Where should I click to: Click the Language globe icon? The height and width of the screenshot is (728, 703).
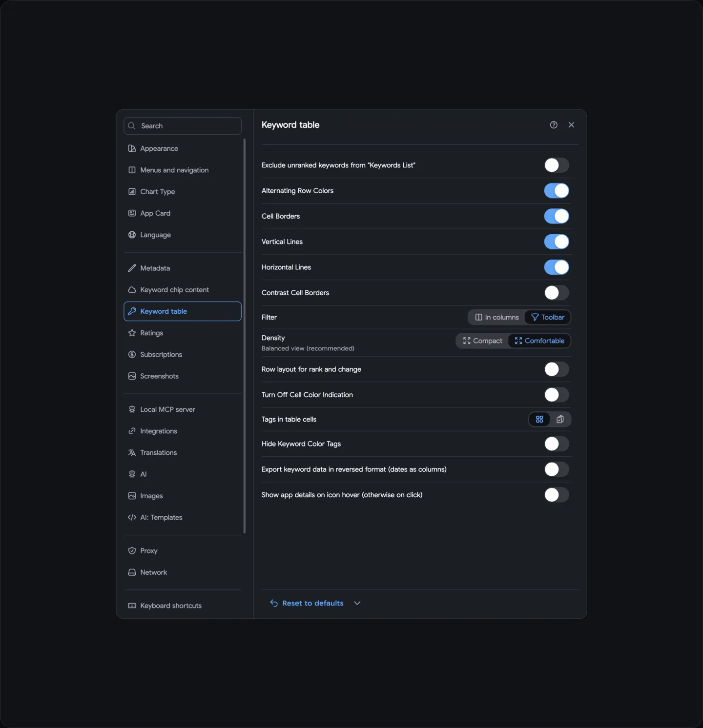click(x=132, y=235)
